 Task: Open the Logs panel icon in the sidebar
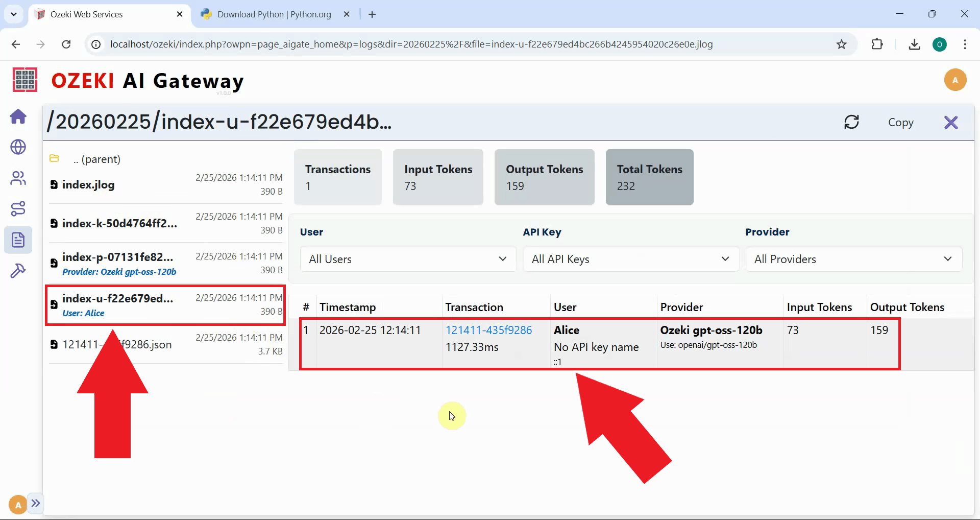pos(18,239)
